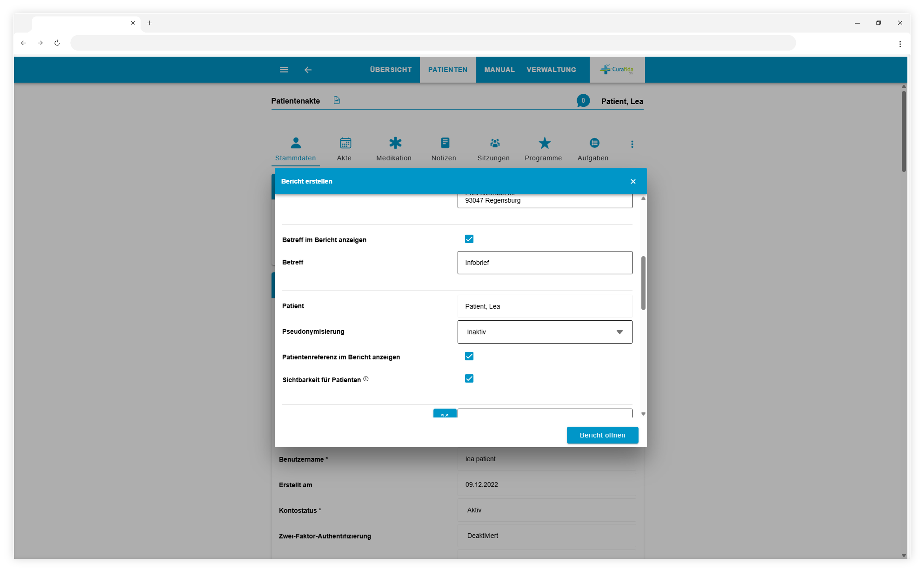Select the Notizen tab label
Image resolution: width=924 pixels, height=572 pixels.
point(444,158)
